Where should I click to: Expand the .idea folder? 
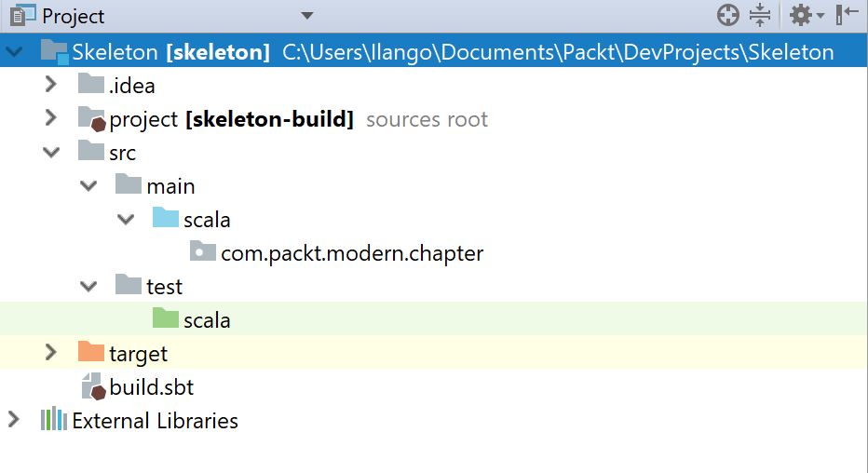tap(51, 84)
